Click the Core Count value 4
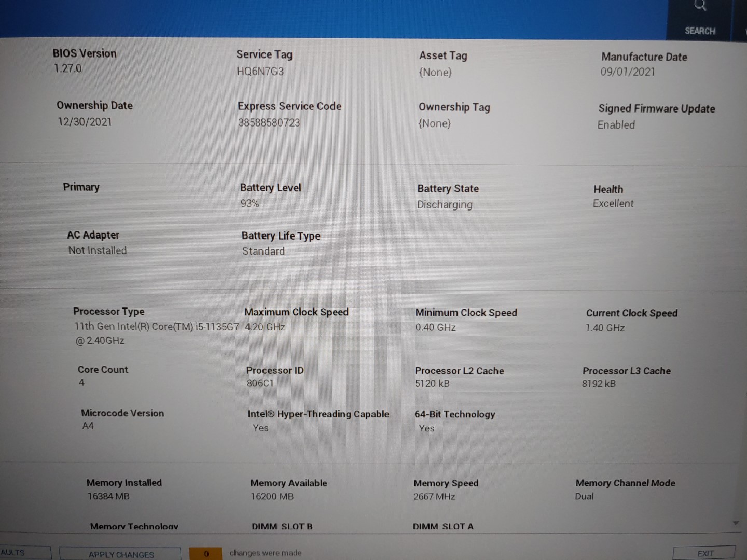The width and height of the screenshot is (747, 560). (x=81, y=382)
